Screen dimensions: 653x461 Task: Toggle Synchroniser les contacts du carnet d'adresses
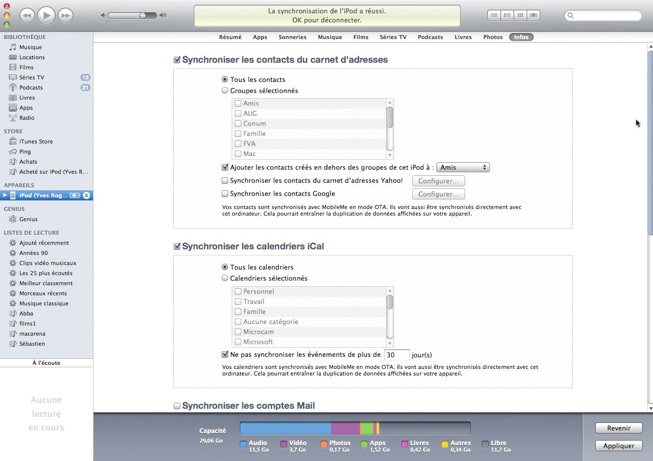(177, 60)
